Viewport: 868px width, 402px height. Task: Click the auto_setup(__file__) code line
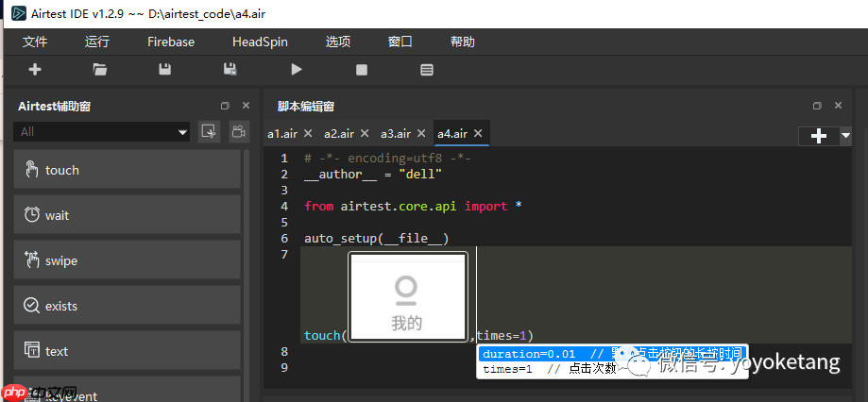[377, 239]
